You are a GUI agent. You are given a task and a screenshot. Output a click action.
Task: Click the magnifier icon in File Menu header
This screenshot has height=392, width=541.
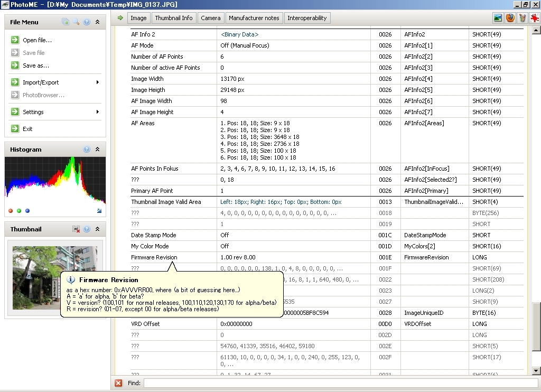point(76,22)
